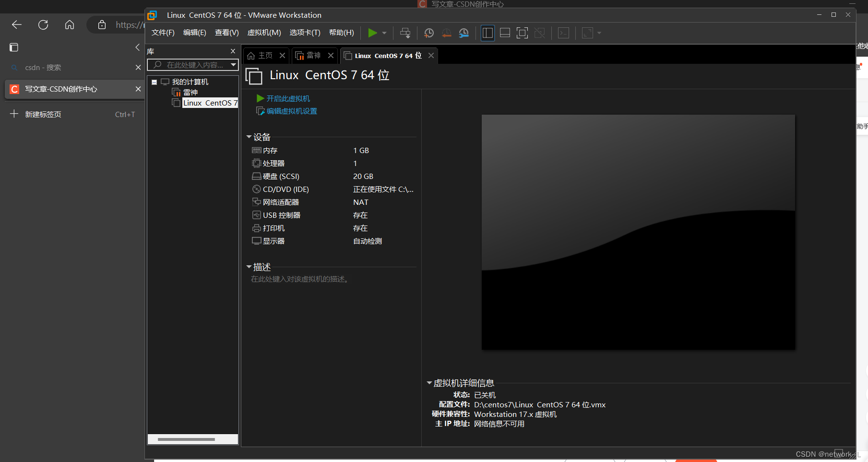
Task: Open the stretch display dropdown arrow
Action: click(x=599, y=33)
